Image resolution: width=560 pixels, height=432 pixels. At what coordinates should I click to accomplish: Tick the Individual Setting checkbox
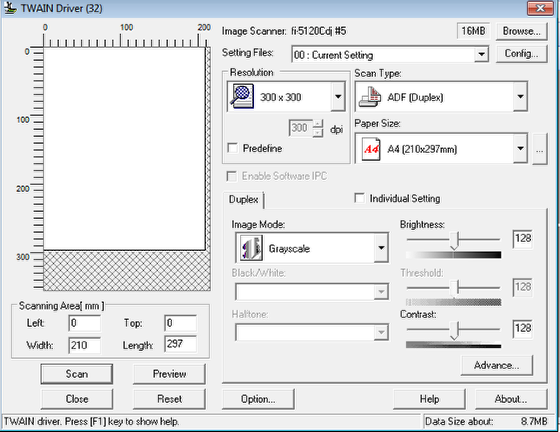click(x=359, y=198)
